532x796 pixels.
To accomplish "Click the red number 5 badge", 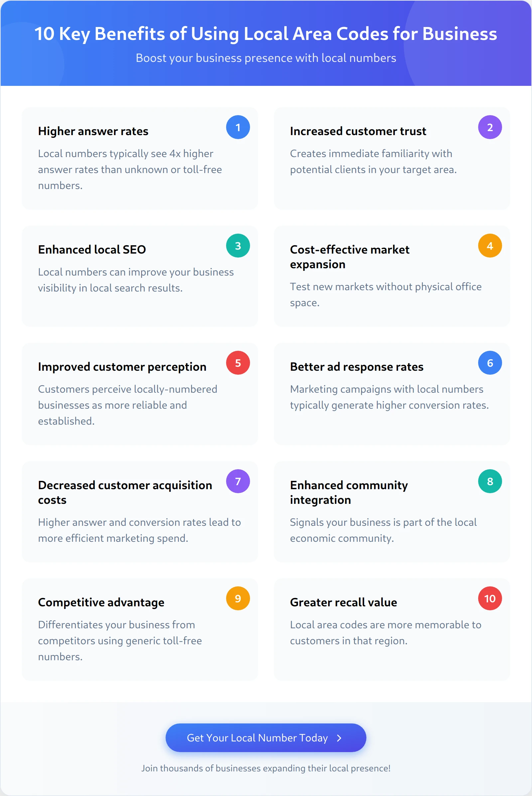I will (x=238, y=363).
